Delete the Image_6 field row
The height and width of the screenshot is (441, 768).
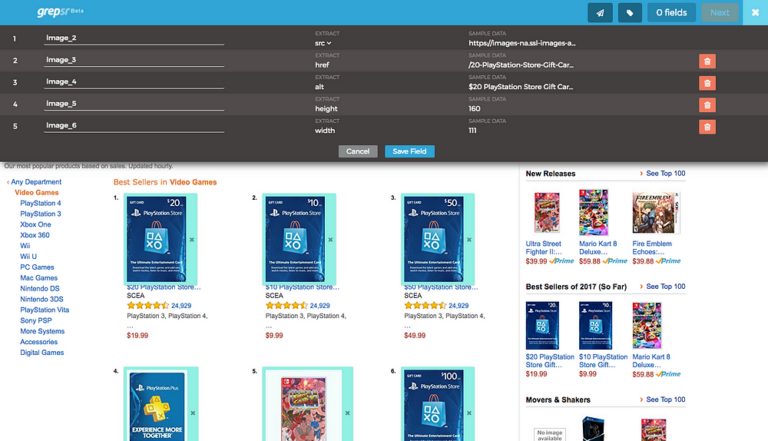707,127
